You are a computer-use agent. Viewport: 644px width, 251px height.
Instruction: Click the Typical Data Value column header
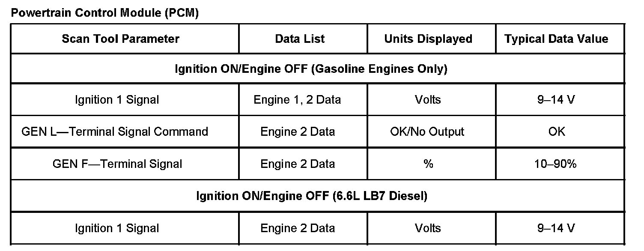coord(556,39)
